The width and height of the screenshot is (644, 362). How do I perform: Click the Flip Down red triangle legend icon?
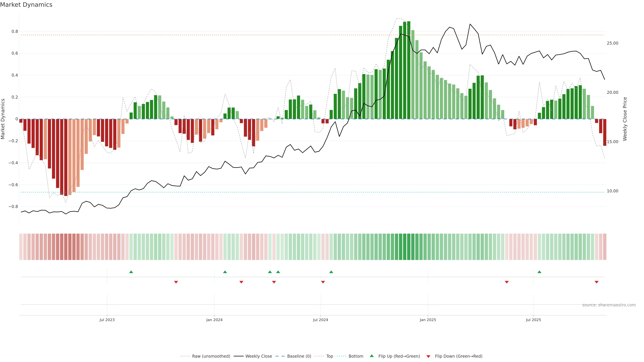428,356
